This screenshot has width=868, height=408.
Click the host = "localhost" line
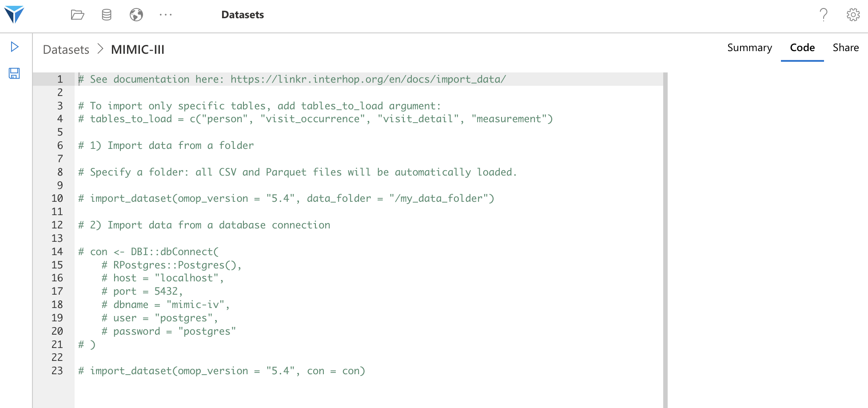pos(163,278)
